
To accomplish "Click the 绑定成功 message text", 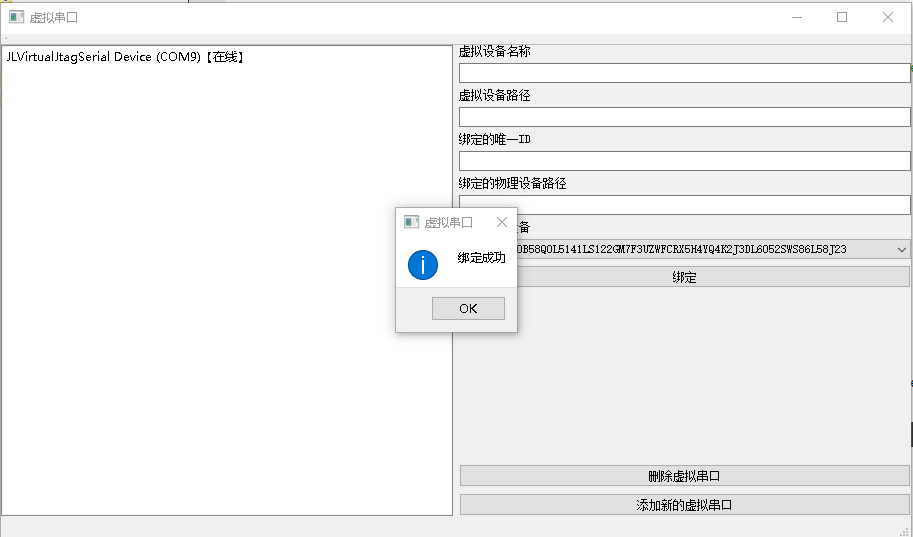I will pyautogui.click(x=481, y=257).
